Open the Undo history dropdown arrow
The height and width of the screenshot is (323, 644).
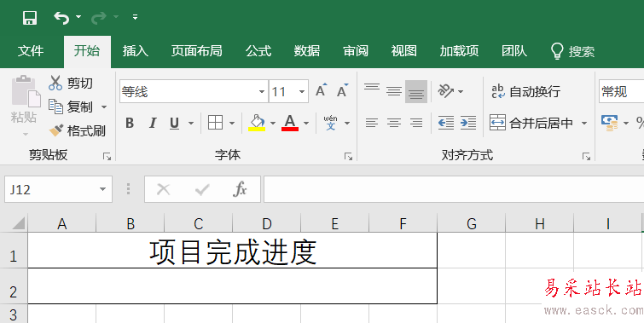[78, 17]
